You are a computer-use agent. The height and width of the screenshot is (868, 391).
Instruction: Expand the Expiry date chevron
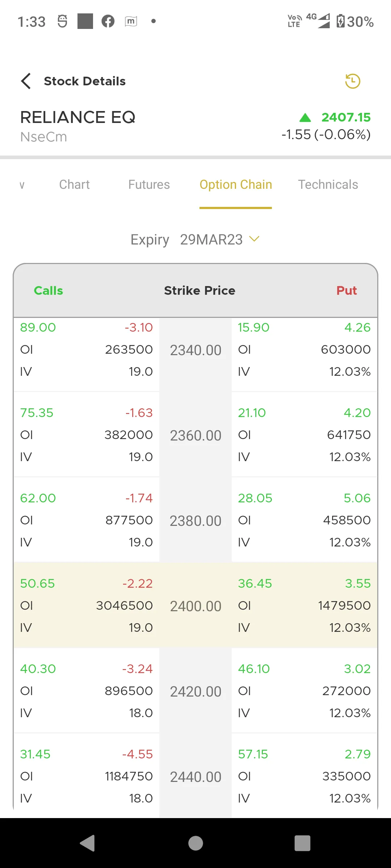[x=255, y=239]
